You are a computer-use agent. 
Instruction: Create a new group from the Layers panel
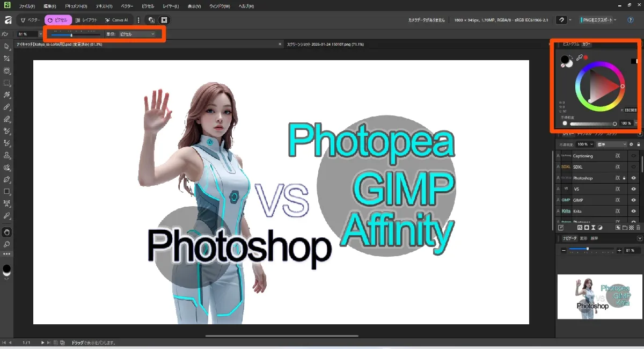(x=625, y=228)
